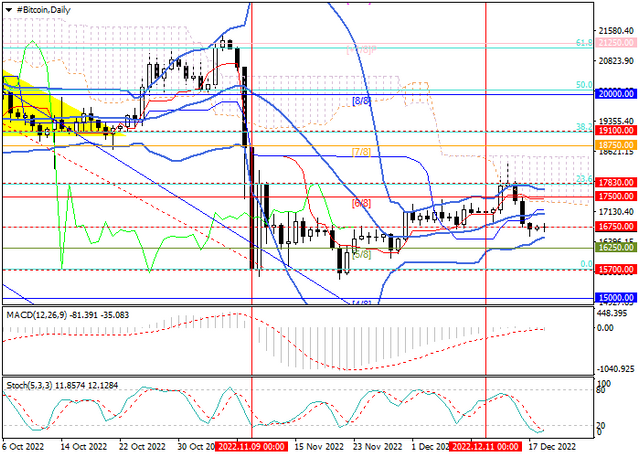Screen dimensions: 640x457
Task: Click the [8/8] Murrey level label
Action: [362, 101]
